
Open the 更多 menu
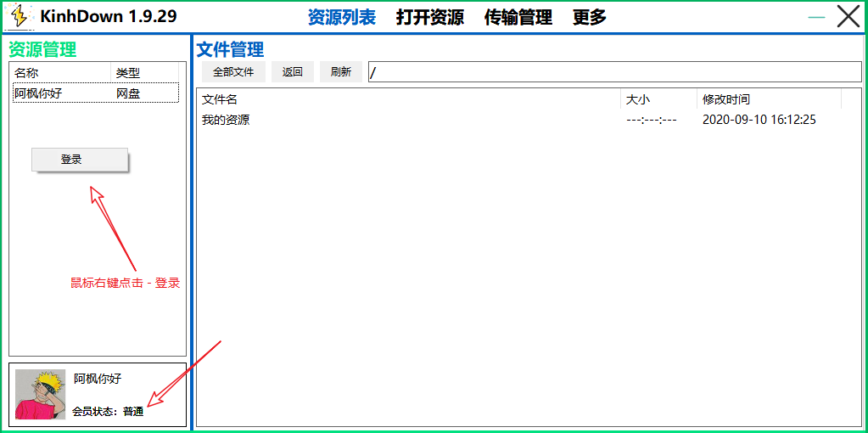[590, 17]
